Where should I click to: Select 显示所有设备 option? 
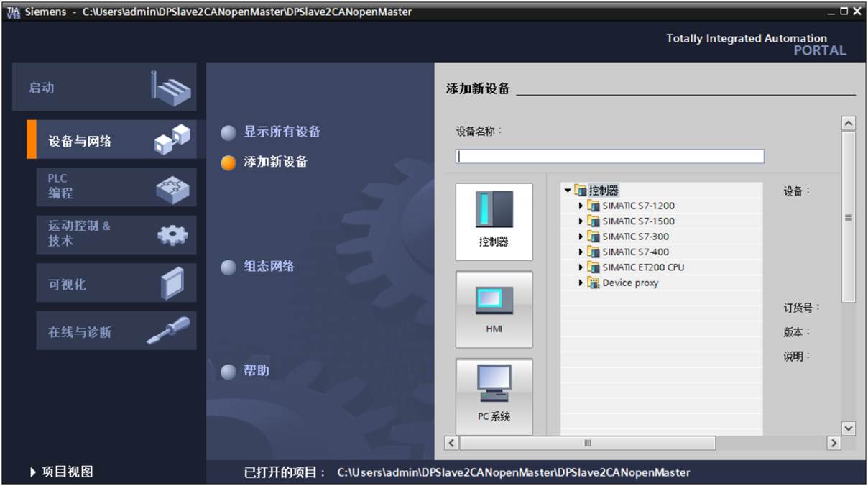click(x=282, y=132)
